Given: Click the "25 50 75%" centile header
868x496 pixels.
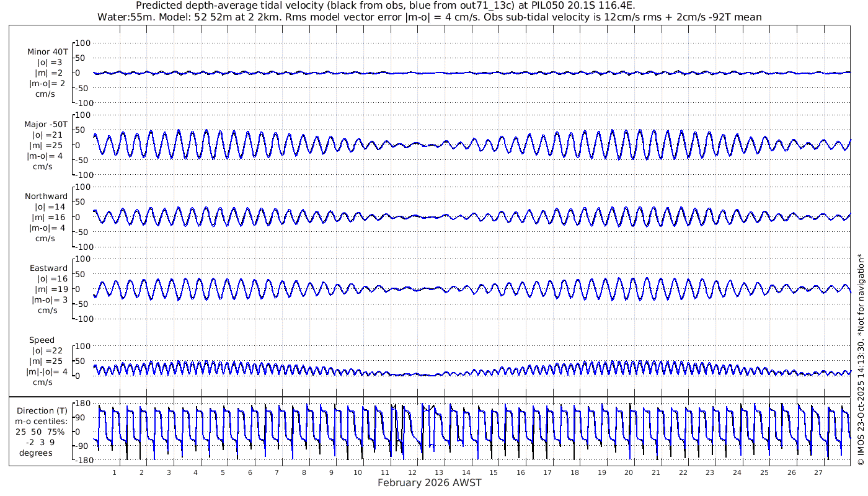Looking at the screenshot, I should (41, 432).
